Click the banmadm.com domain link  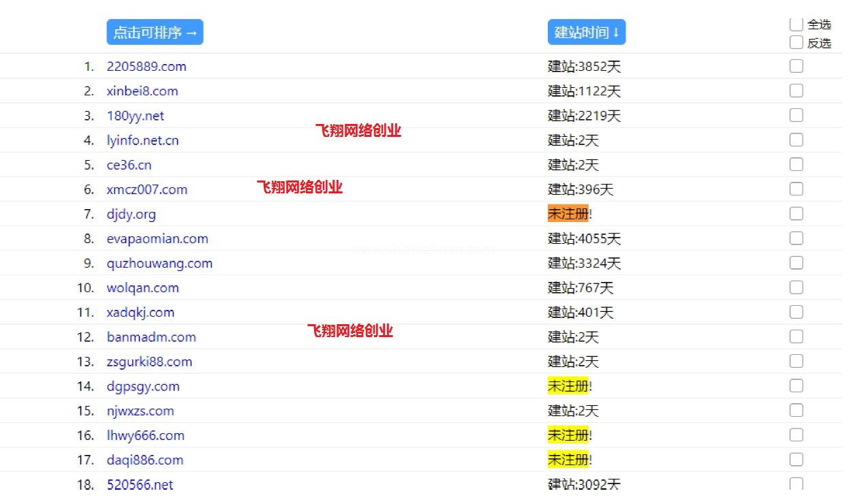151,337
